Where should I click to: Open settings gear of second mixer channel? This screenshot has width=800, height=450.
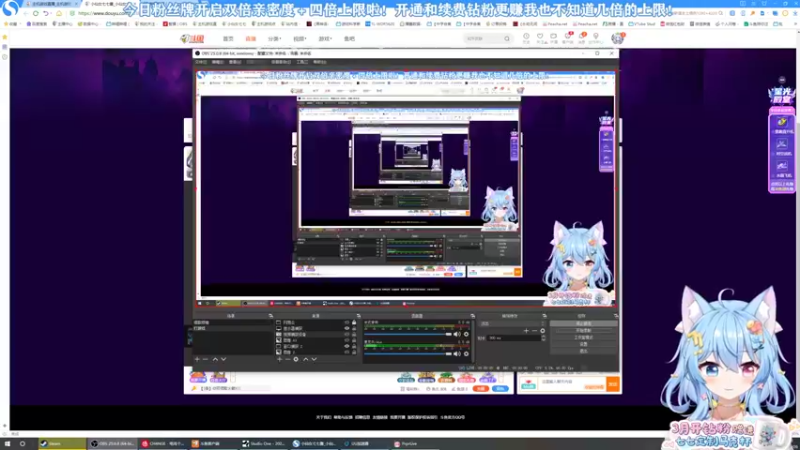pyautogui.click(x=466, y=354)
